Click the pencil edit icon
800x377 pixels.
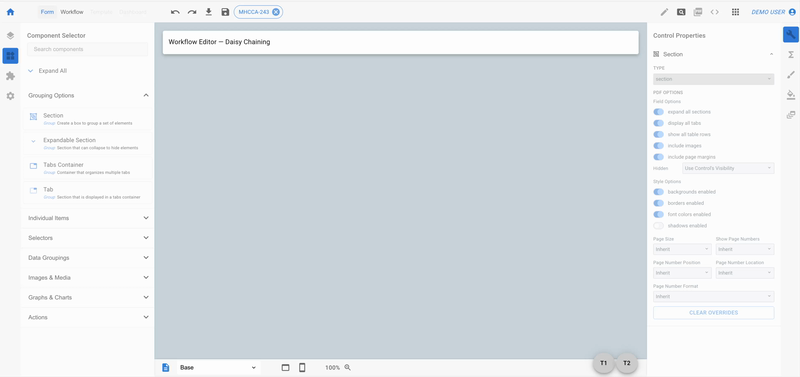pyautogui.click(x=664, y=12)
